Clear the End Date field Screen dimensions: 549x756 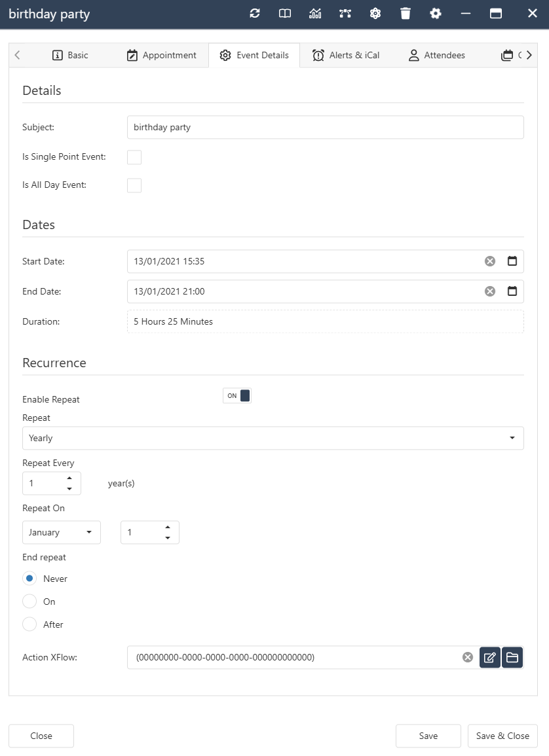point(489,291)
